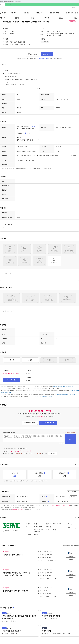Open the 채용정보 menu
The height and width of the screenshot is (644, 79).
coord(13,13)
